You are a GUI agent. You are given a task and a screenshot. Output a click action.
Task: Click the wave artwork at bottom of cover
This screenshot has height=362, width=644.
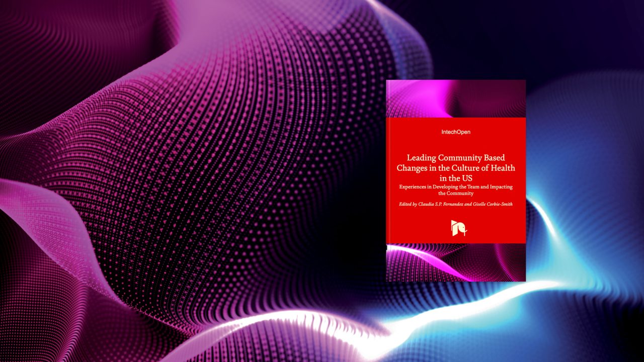click(456, 262)
